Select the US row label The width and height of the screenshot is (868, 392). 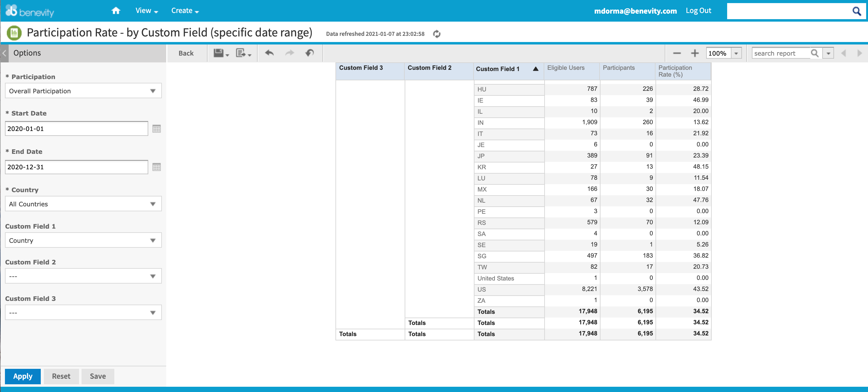pos(509,289)
